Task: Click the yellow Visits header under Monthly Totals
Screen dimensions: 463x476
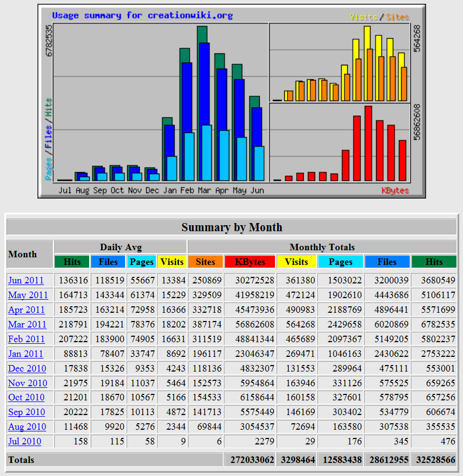Action: 297,262
